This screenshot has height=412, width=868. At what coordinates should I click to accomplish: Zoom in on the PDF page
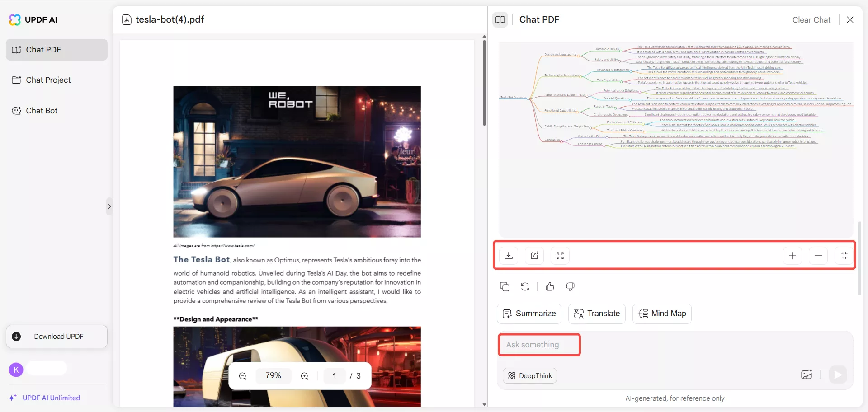click(x=305, y=376)
